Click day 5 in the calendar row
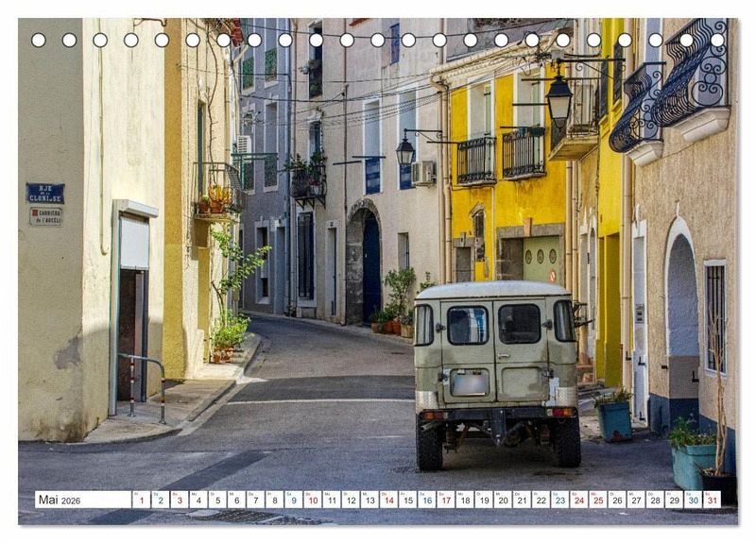Image resolution: width=756 pixels, height=543 pixels. tap(217, 500)
